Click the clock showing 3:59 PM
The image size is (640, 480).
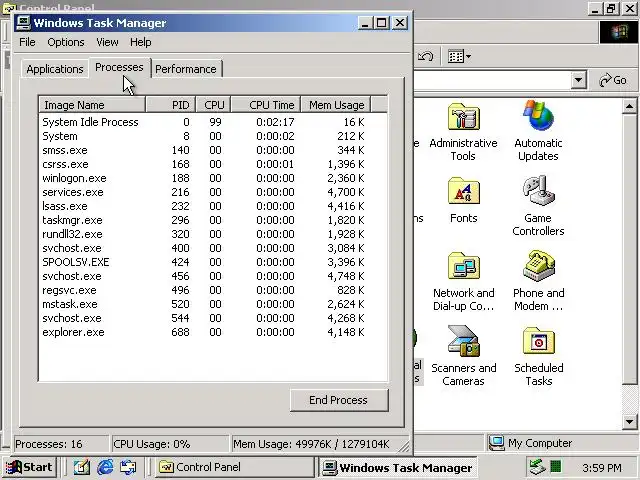click(602, 467)
